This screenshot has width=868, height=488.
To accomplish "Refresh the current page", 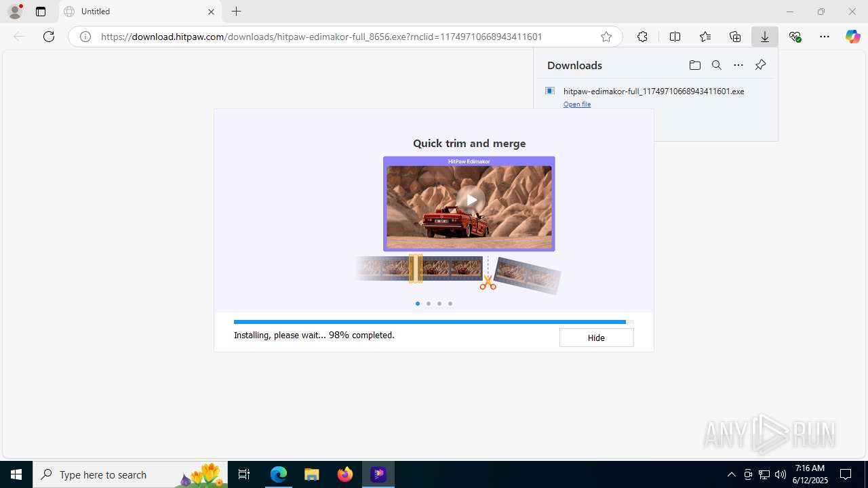I will tap(49, 37).
